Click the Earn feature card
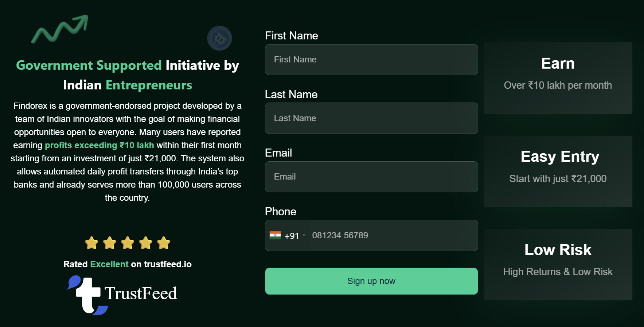This screenshot has width=644, height=327. tap(558, 78)
